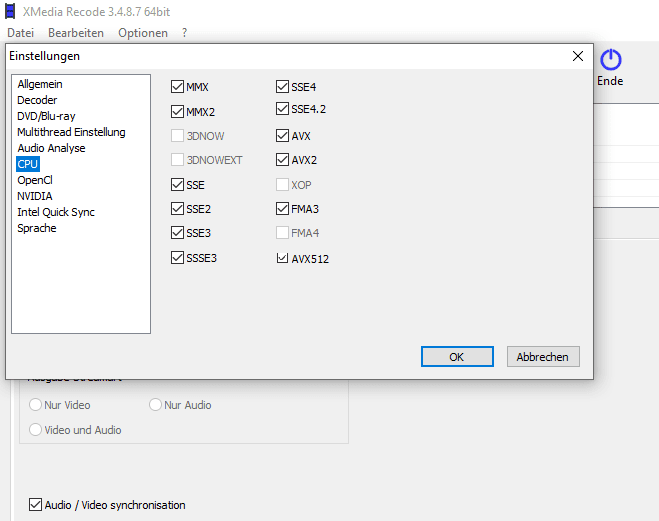Open the Optionen menu
Image resolution: width=659 pixels, height=521 pixels.
click(x=143, y=33)
